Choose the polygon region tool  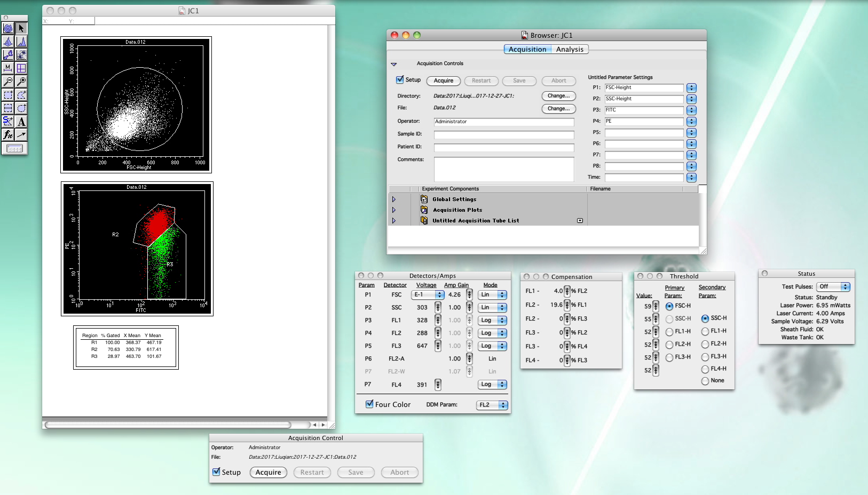[x=21, y=95]
